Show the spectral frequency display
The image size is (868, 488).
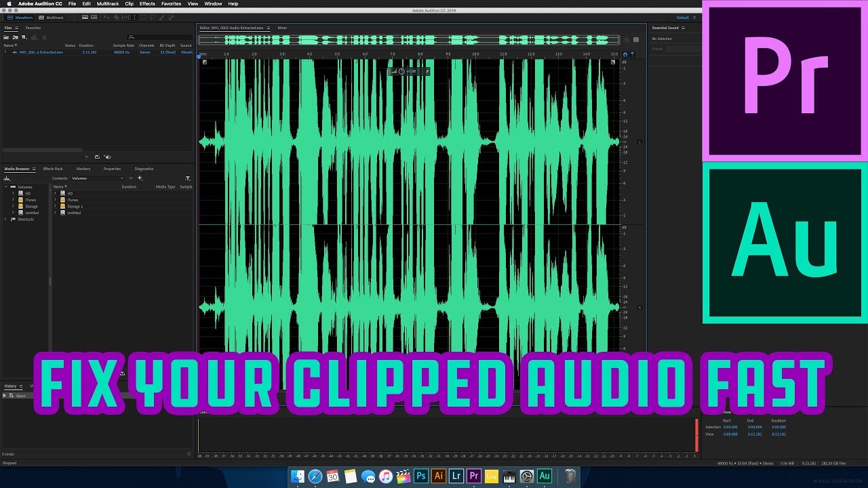85,17
